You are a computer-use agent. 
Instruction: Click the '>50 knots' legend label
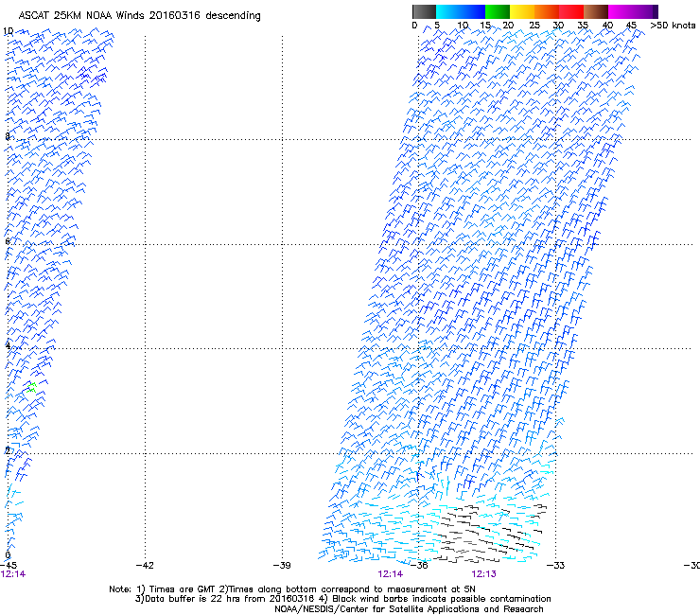tap(673, 26)
